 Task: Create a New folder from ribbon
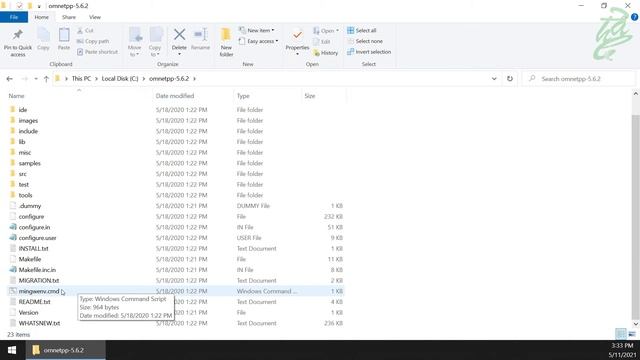tap(226, 42)
